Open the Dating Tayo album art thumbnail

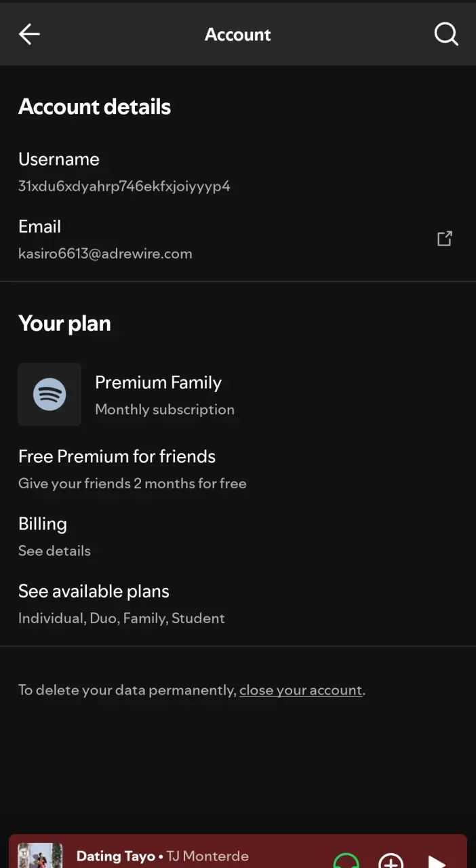pyautogui.click(x=40, y=856)
